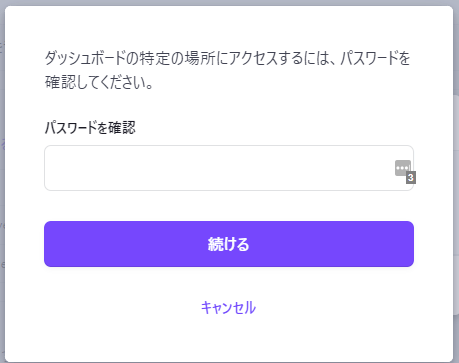Click the キャンセル link
This screenshot has width=459, height=363.
point(228,307)
